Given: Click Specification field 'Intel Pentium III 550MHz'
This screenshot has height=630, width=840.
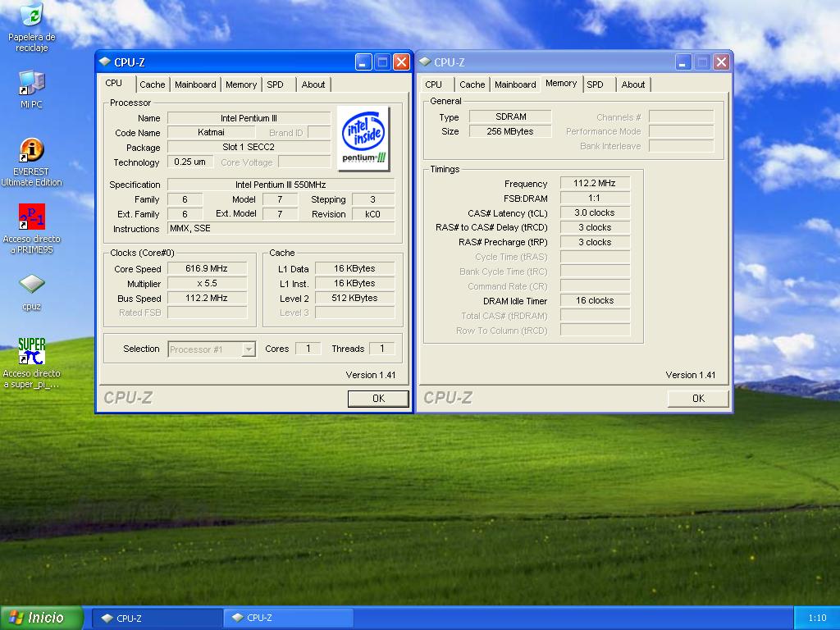Looking at the screenshot, I should [281, 185].
